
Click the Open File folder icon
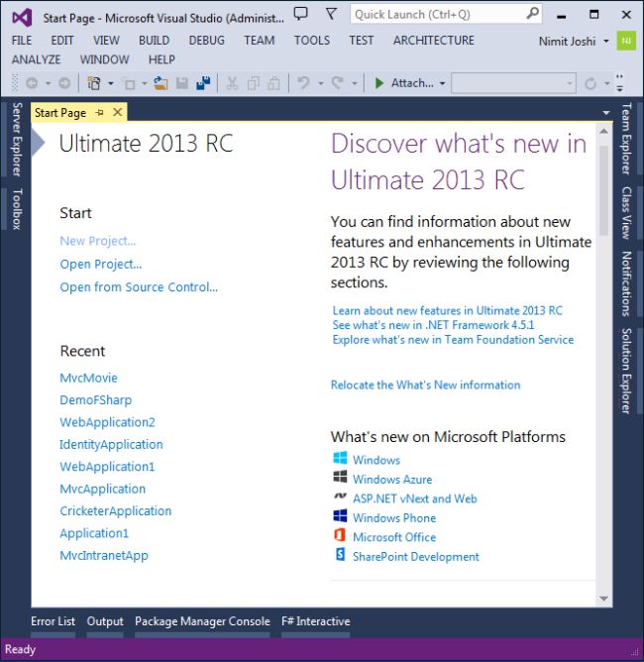(x=161, y=83)
